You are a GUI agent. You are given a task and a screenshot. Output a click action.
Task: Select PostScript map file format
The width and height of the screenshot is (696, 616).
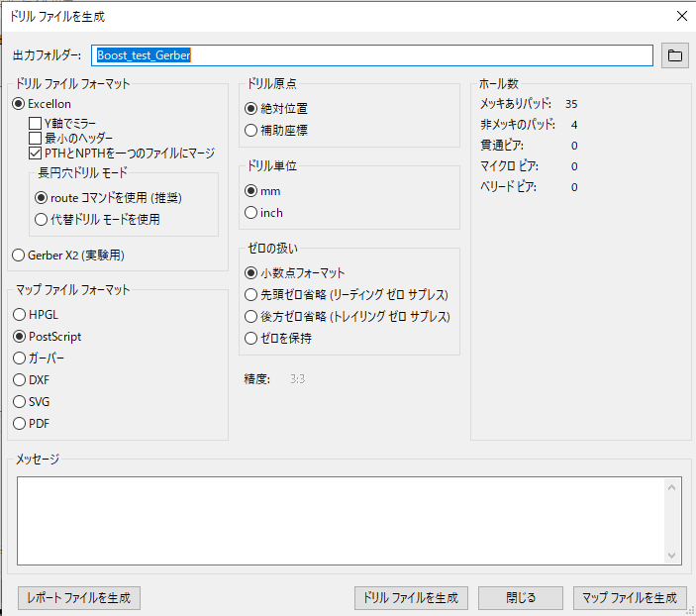coord(48,337)
